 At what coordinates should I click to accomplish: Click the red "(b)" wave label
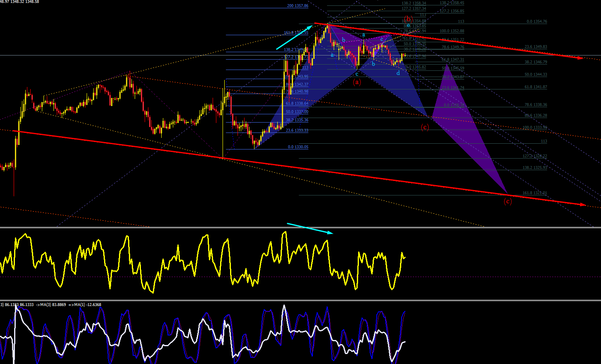pos(408,19)
